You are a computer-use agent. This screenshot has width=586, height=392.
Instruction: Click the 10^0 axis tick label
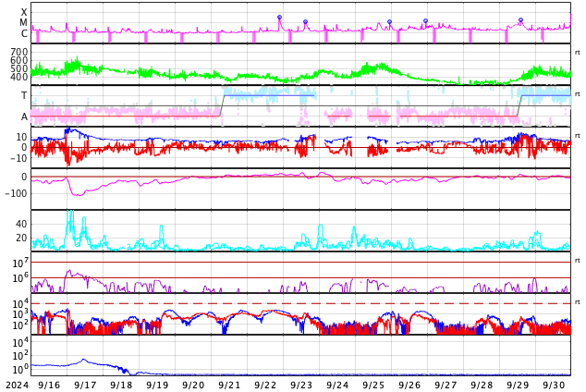[19, 370]
